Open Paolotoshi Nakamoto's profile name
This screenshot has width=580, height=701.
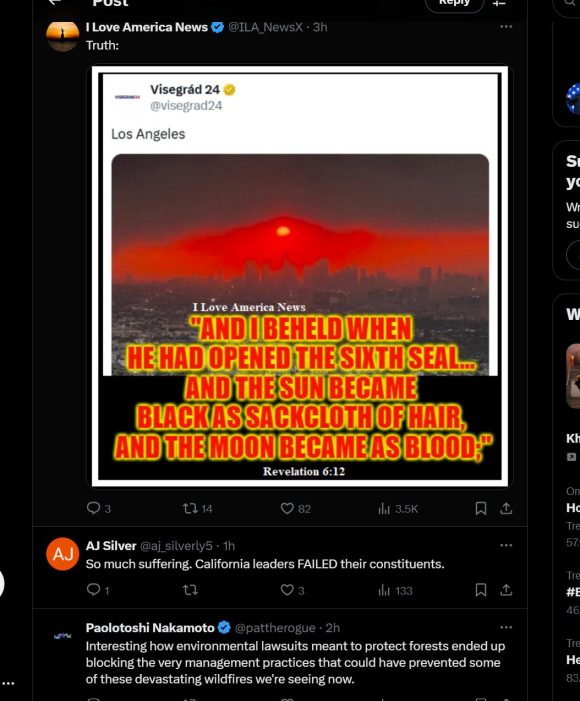click(x=150, y=628)
